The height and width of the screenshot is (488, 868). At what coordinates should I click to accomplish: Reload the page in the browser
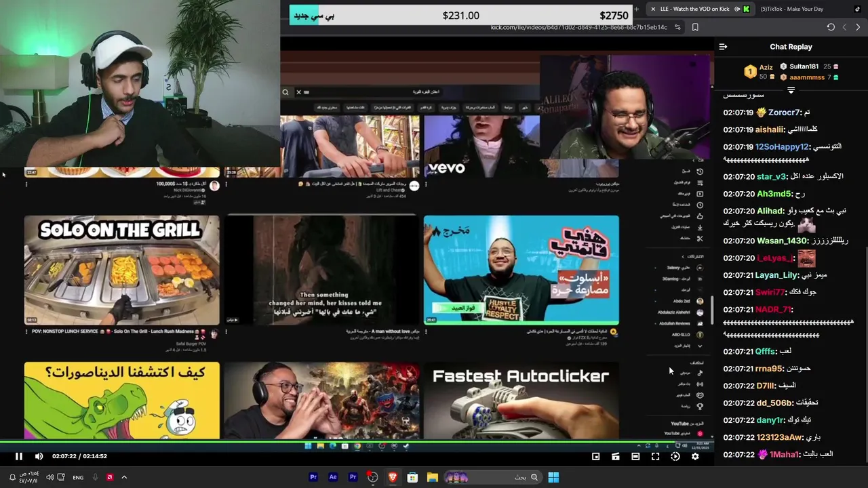coord(831,27)
